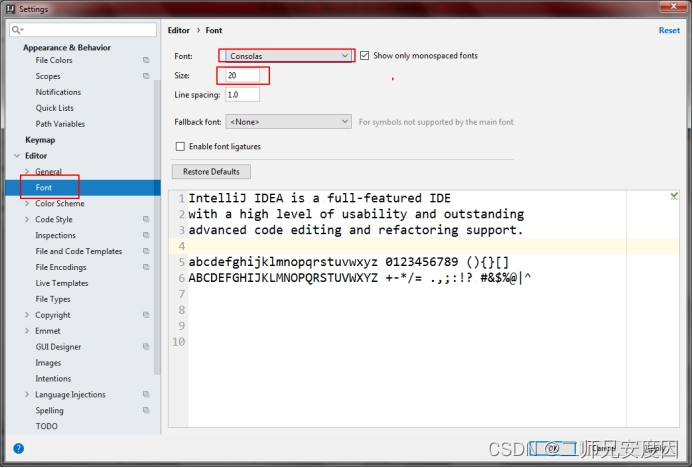Image resolution: width=693 pixels, height=468 pixels.
Task: Open Live Templates settings
Action: tap(62, 283)
